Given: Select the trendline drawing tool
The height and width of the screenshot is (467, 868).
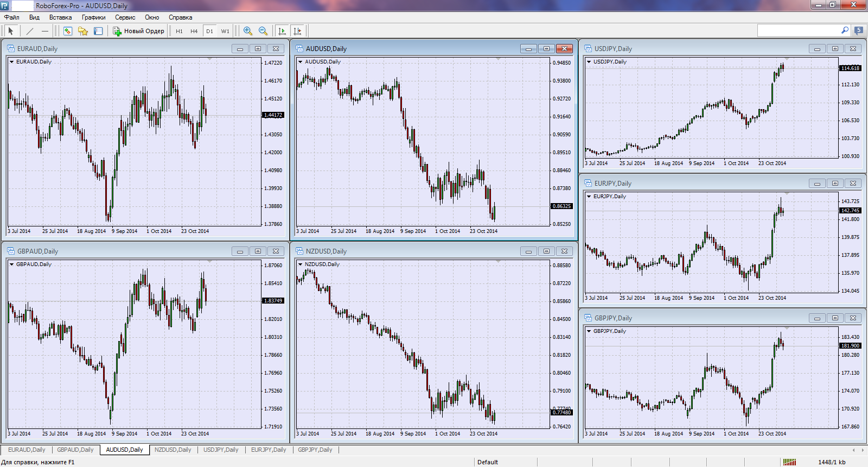Looking at the screenshot, I should 30,31.
